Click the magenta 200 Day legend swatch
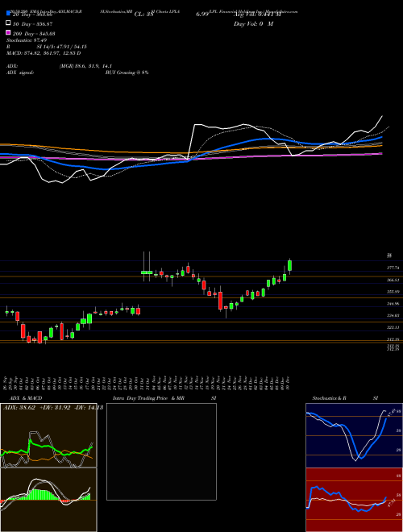The image size is (403, 532). [x=8, y=32]
